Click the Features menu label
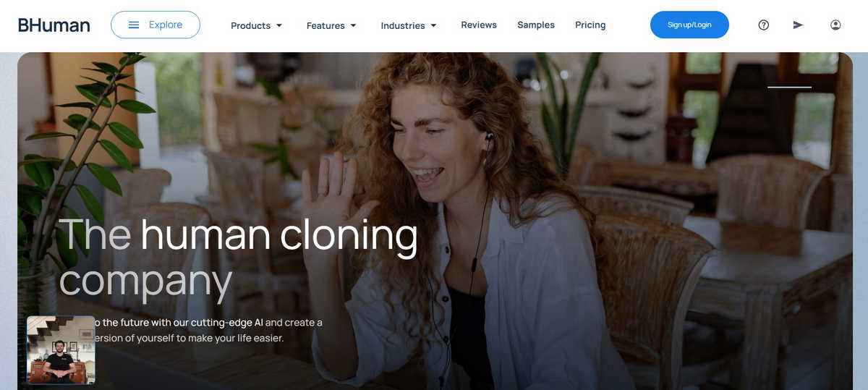 pos(325,25)
